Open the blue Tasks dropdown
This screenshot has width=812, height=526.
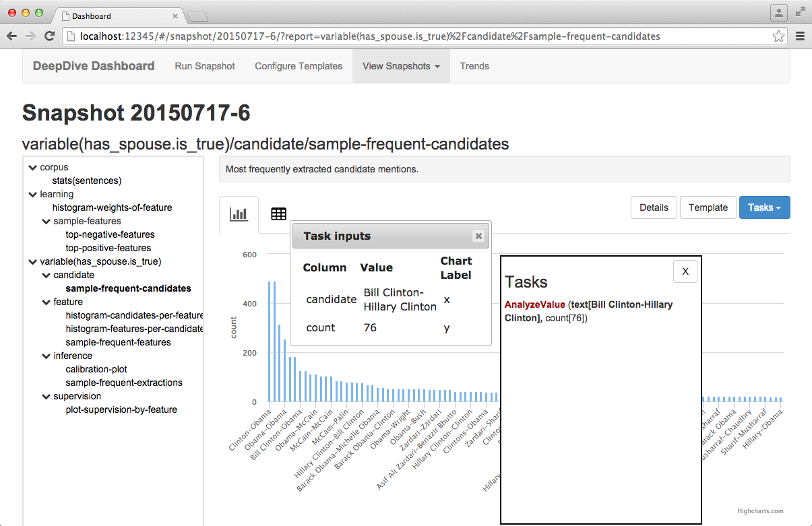click(x=764, y=207)
